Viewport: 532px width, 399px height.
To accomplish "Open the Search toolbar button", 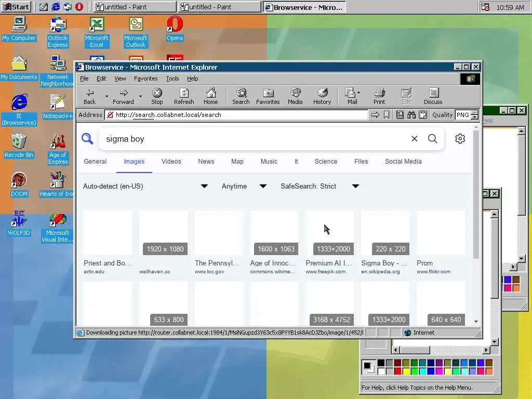I will click(x=241, y=96).
